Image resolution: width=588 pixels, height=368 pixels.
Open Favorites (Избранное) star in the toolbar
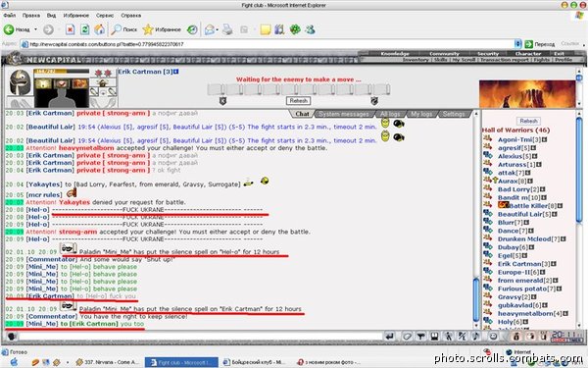tap(162, 29)
